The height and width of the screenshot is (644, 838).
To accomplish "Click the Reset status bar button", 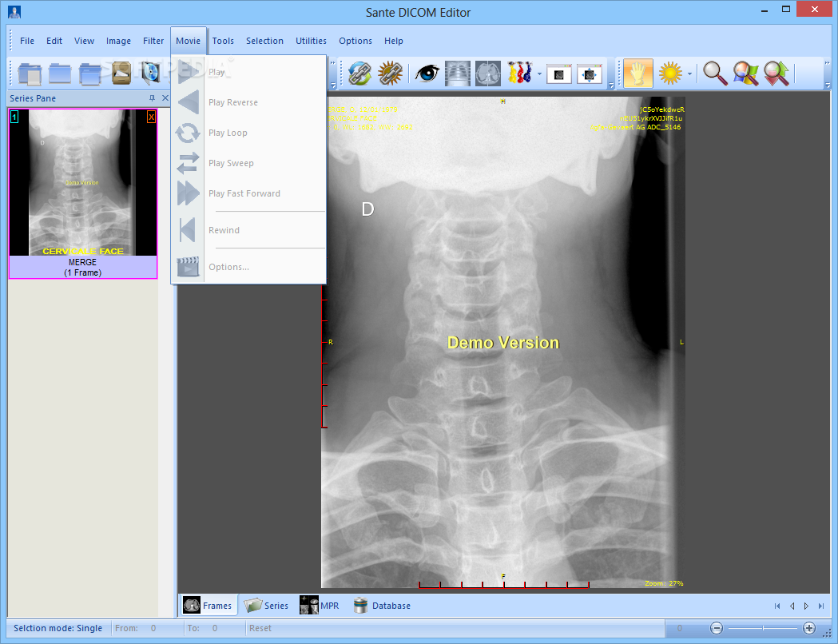I will (260, 629).
